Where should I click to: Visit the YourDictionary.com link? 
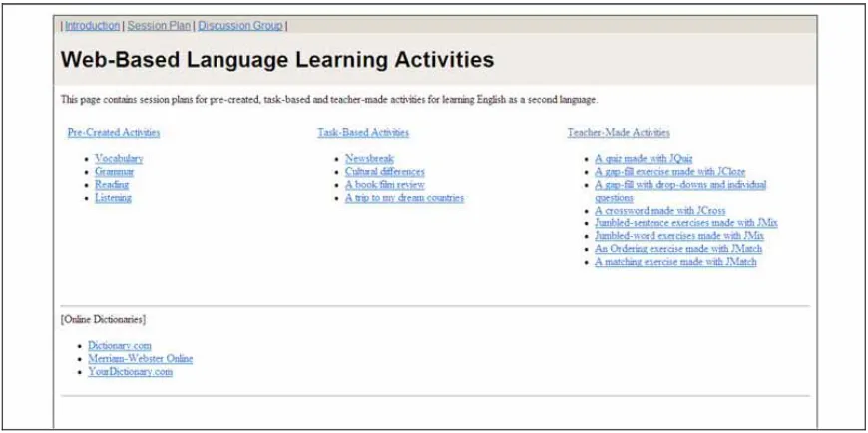tap(130, 372)
